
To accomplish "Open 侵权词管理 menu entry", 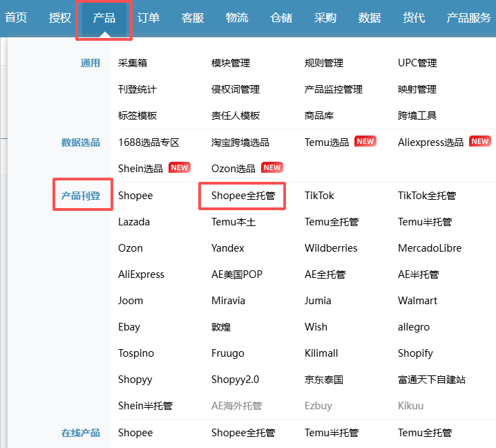I will point(236,89).
